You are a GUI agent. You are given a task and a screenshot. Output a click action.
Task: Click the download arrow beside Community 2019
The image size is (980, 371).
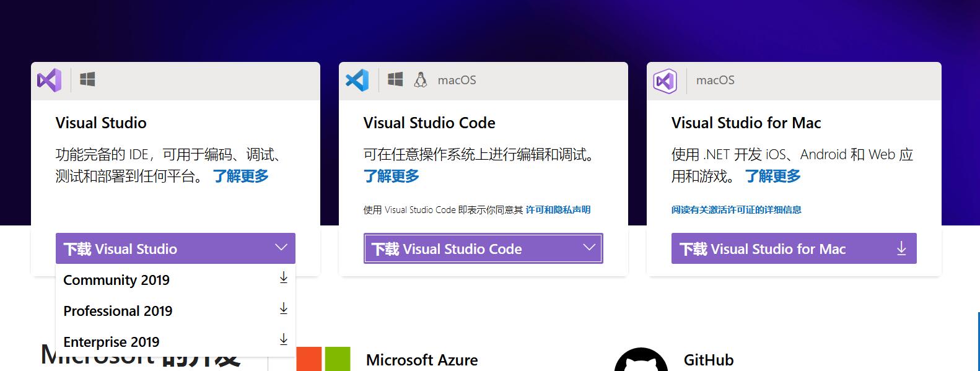[284, 278]
